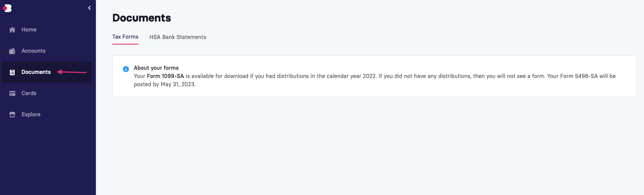Click the Explore storefront icon

coord(12,115)
